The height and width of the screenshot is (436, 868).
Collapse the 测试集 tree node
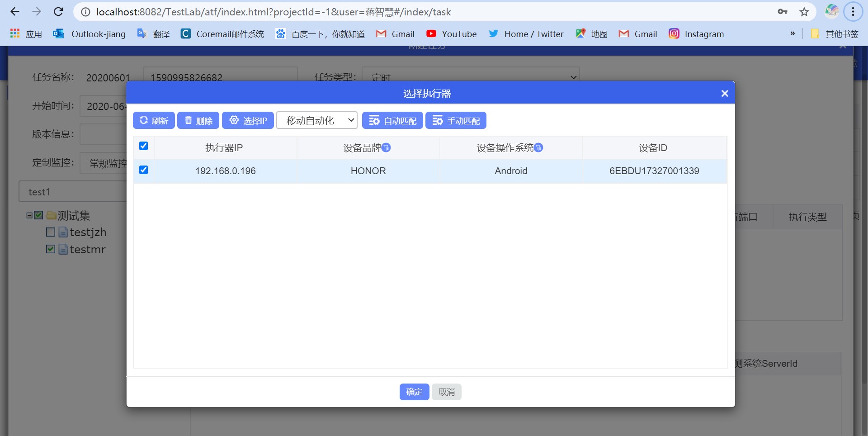click(x=28, y=215)
